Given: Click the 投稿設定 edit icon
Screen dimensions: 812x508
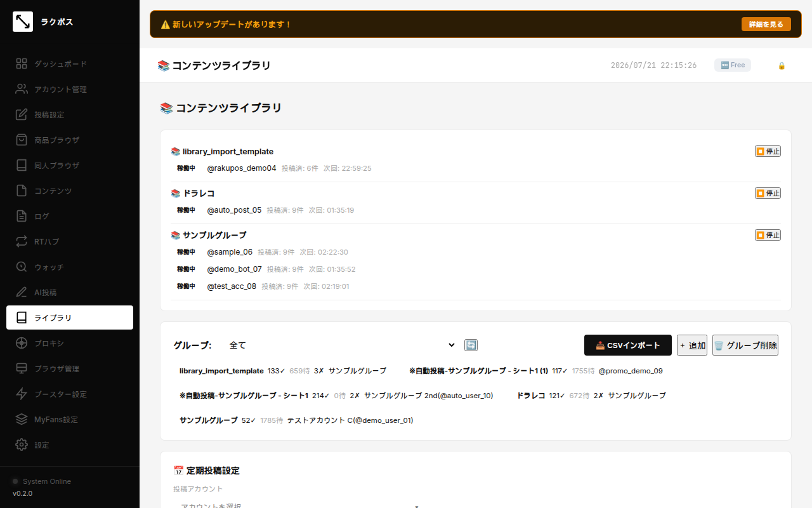Looking at the screenshot, I should tap(22, 114).
